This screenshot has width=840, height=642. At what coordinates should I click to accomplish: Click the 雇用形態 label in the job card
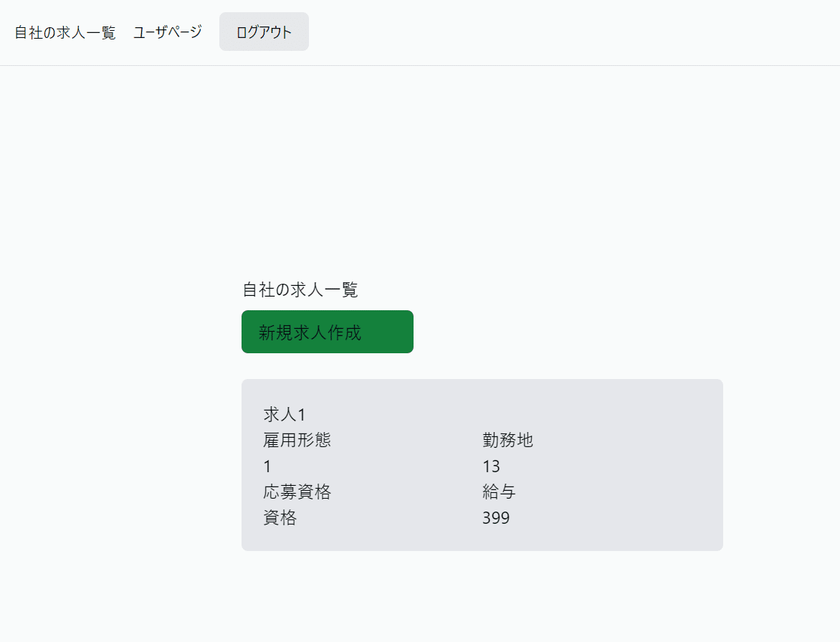click(297, 440)
